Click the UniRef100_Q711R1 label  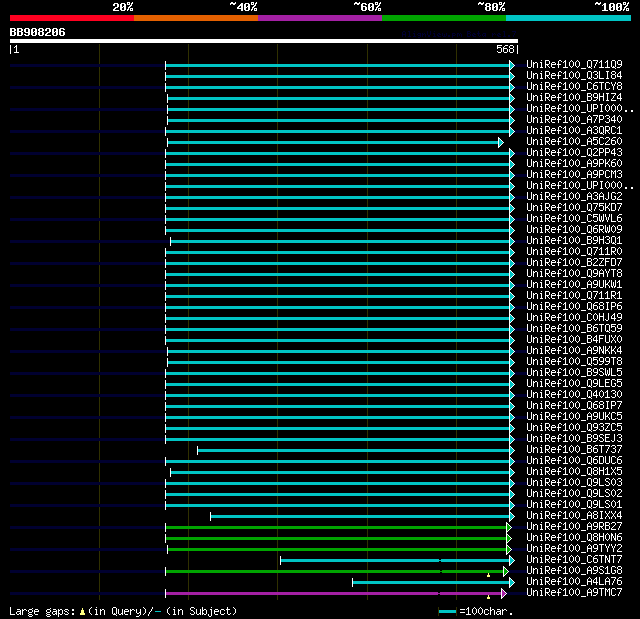pyautogui.click(x=574, y=296)
